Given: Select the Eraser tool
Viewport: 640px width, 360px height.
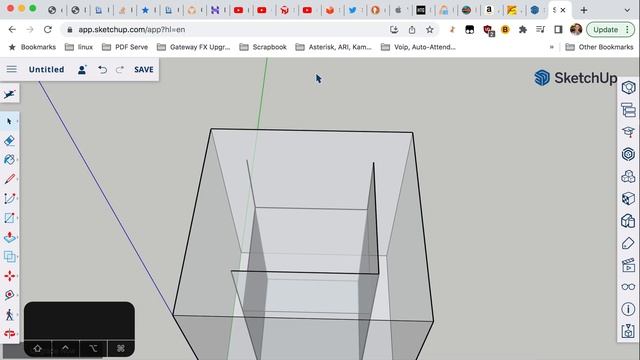Looking at the screenshot, I should coord(9,140).
